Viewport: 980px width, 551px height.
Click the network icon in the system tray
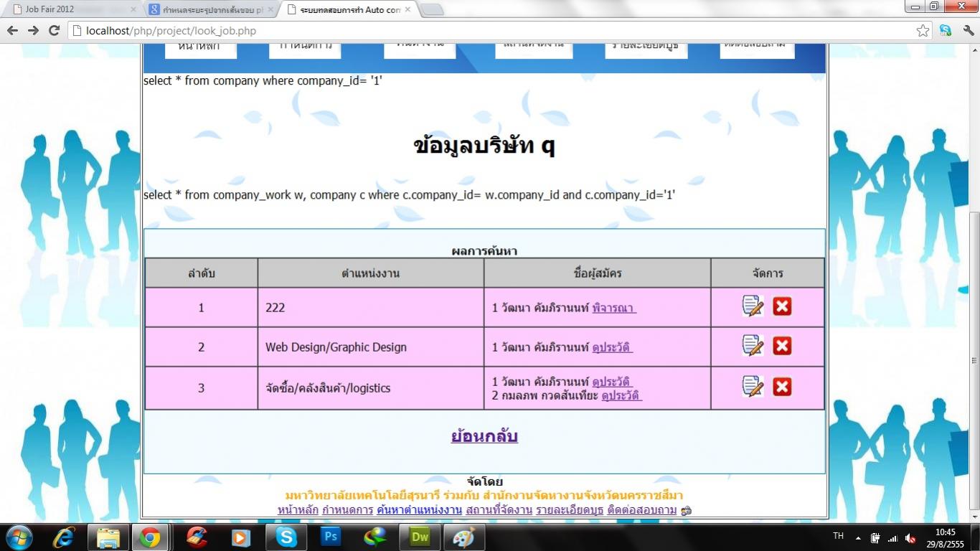(892, 538)
